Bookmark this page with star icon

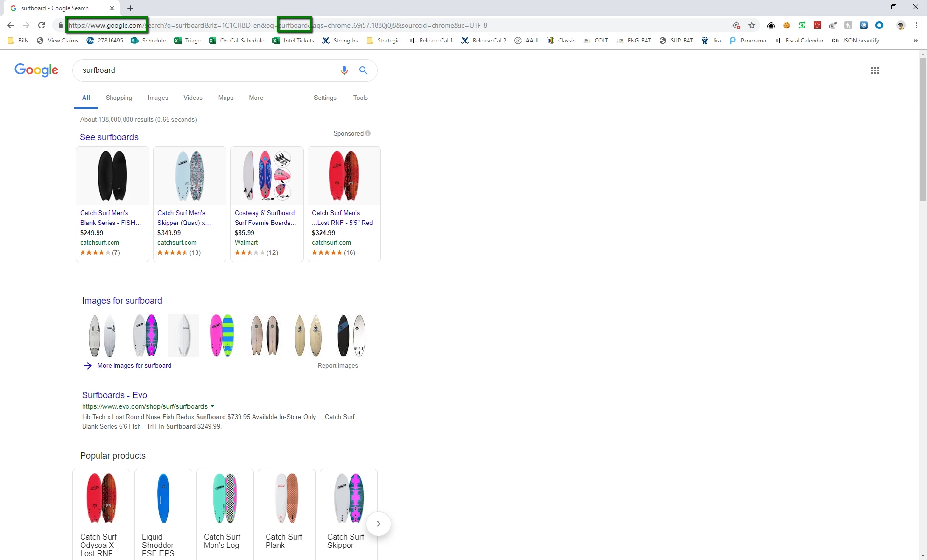[x=751, y=25]
